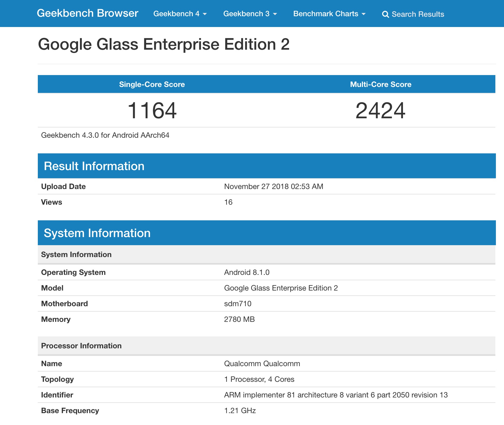
Task: Click the Single-Core Score header
Action: coord(152,84)
